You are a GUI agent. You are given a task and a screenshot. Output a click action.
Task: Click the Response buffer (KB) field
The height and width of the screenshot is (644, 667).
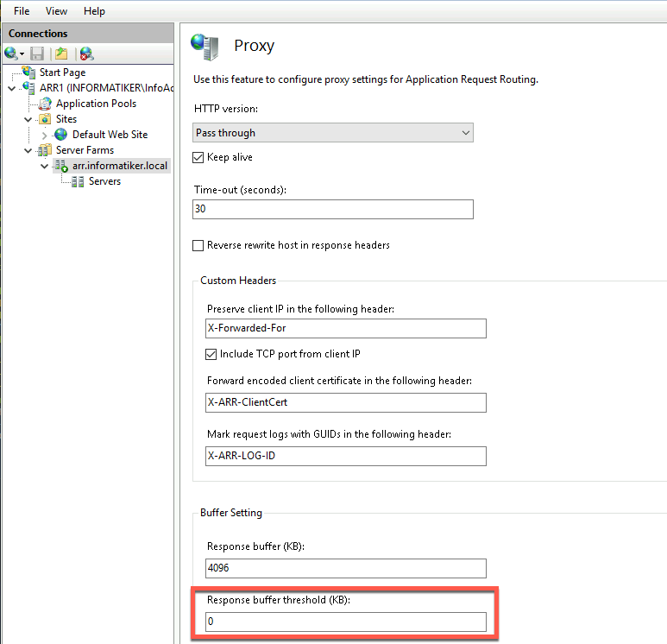[x=345, y=568]
